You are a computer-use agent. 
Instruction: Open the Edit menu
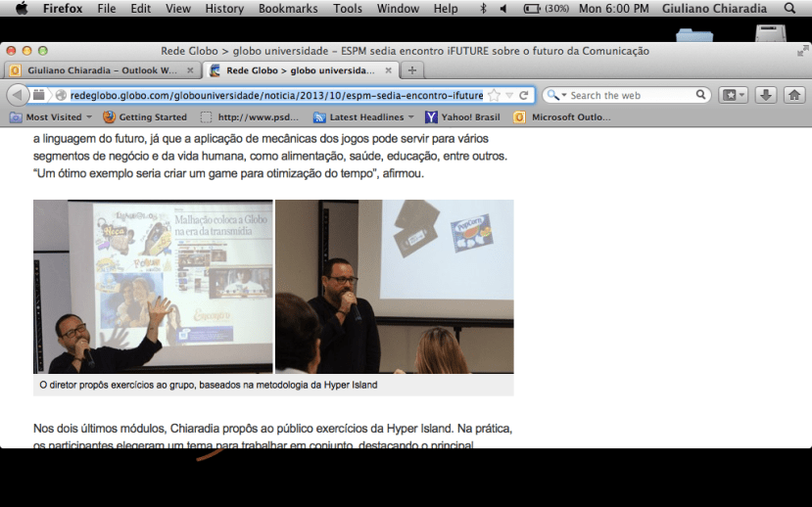click(140, 8)
